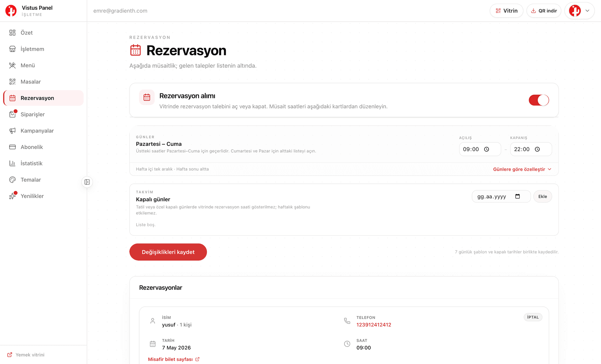Click the email emre@gradienth.com

[x=120, y=11]
